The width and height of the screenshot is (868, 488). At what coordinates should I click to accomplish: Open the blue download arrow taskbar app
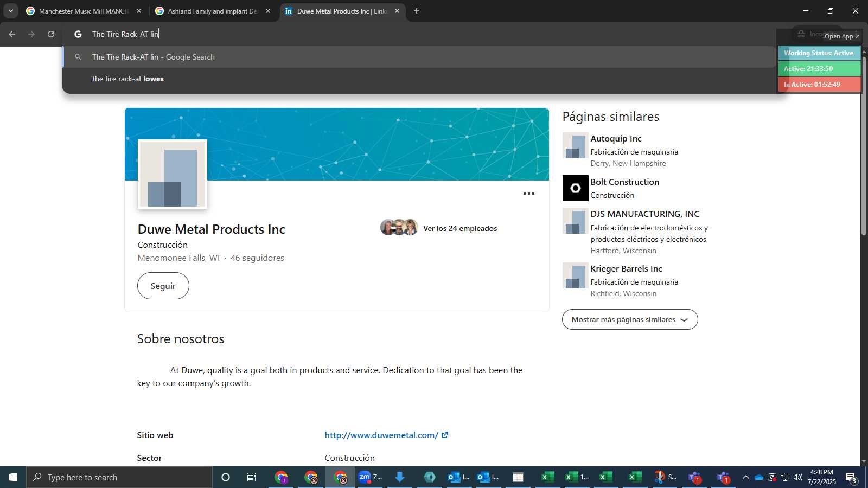[x=400, y=477]
